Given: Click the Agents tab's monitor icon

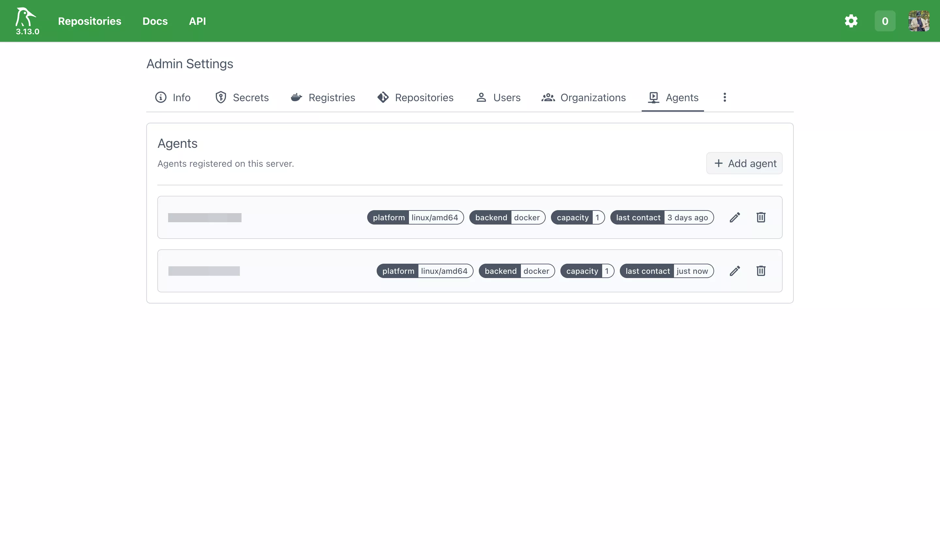Looking at the screenshot, I should (x=653, y=97).
